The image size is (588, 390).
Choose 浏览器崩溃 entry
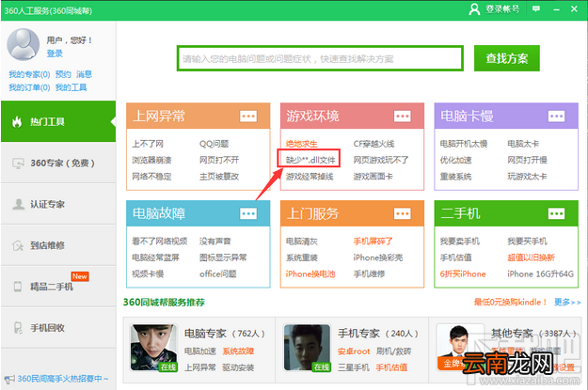(x=151, y=160)
